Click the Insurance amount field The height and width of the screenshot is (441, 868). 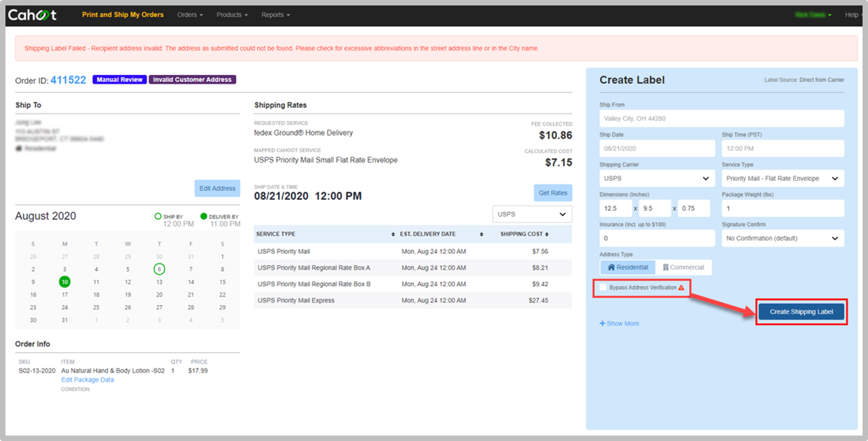tap(657, 238)
